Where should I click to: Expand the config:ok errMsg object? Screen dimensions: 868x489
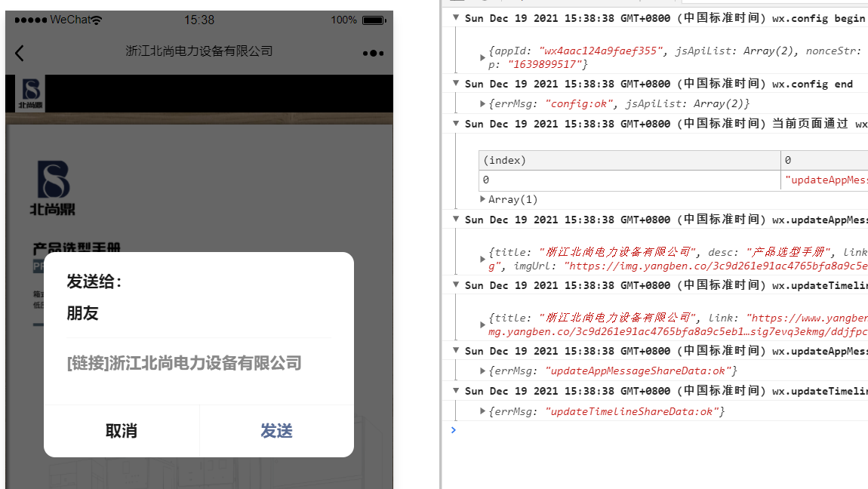click(x=483, y=103)
